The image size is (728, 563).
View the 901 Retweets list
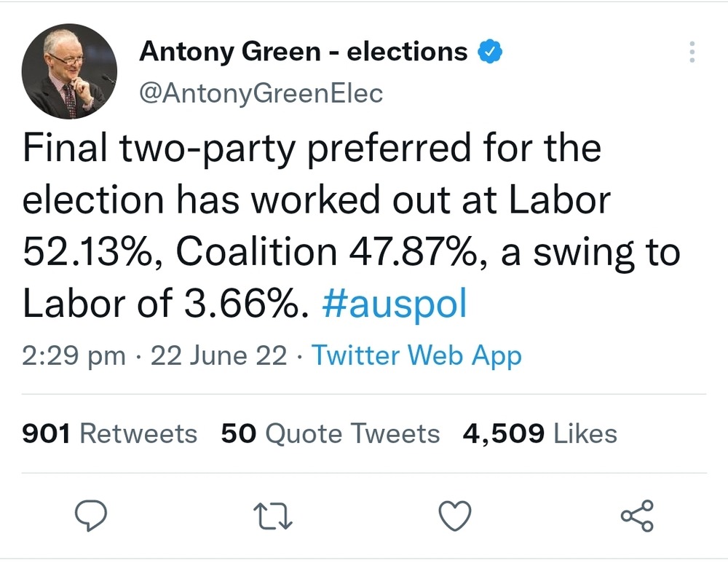click(110, 434)
